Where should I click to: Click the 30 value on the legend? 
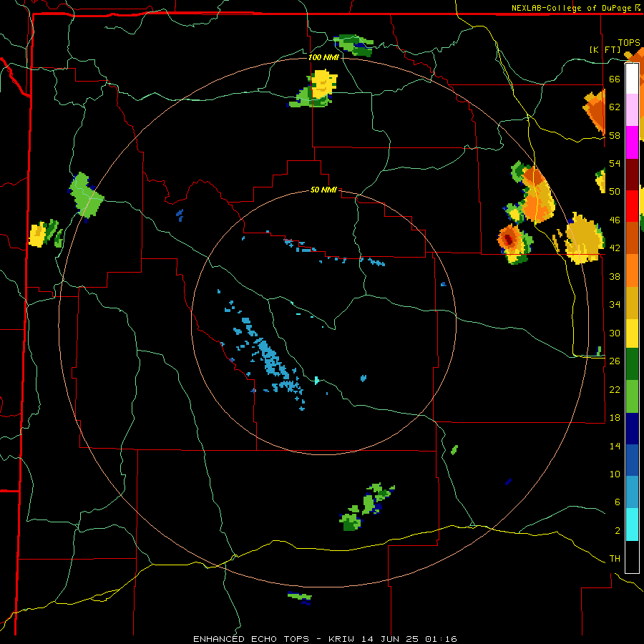tap(615, 333)
